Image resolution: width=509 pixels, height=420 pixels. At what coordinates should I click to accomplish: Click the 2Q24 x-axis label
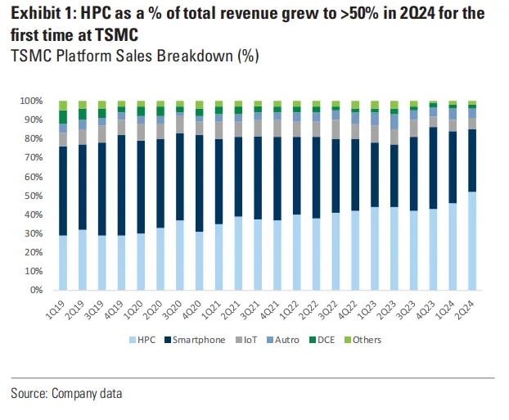point(465,310)
